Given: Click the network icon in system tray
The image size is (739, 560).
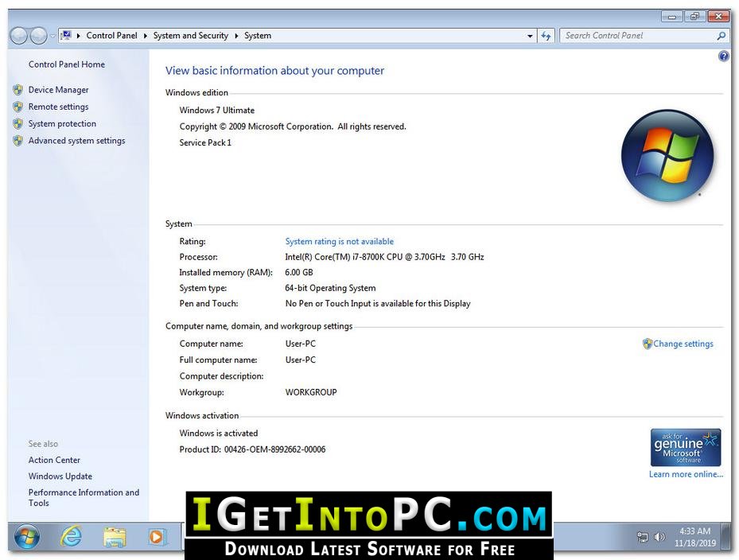Looking at the screenshot, I should click(x=643, y=538).
